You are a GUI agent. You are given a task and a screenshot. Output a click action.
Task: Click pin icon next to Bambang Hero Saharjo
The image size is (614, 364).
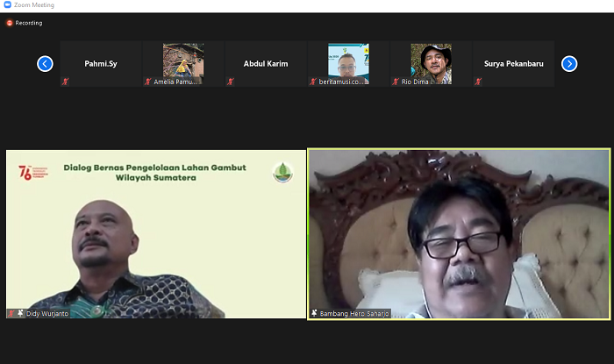[x=314, y=313]
